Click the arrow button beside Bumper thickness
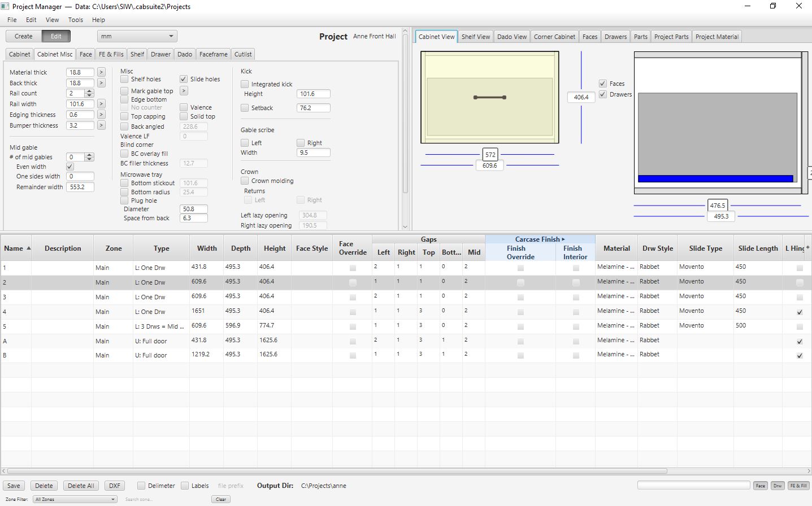Viewport: 812px width, 506px height. (x=101, y=125)
